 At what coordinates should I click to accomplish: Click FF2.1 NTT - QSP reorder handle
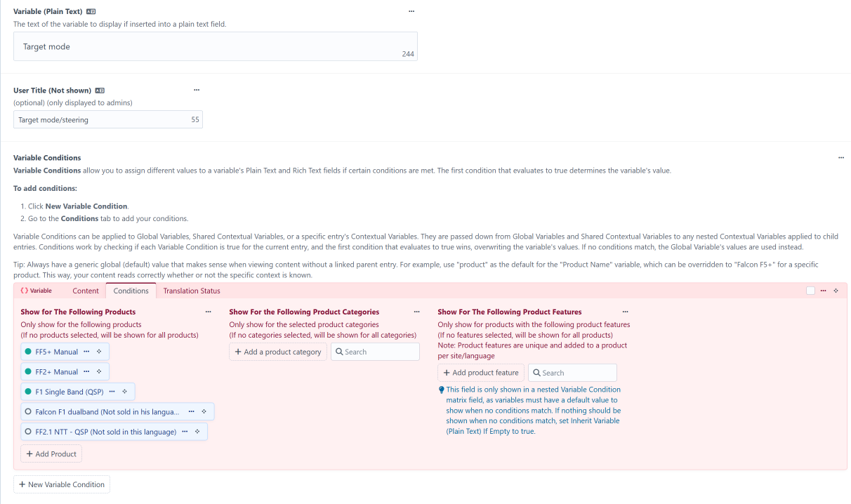click(197, 431)
